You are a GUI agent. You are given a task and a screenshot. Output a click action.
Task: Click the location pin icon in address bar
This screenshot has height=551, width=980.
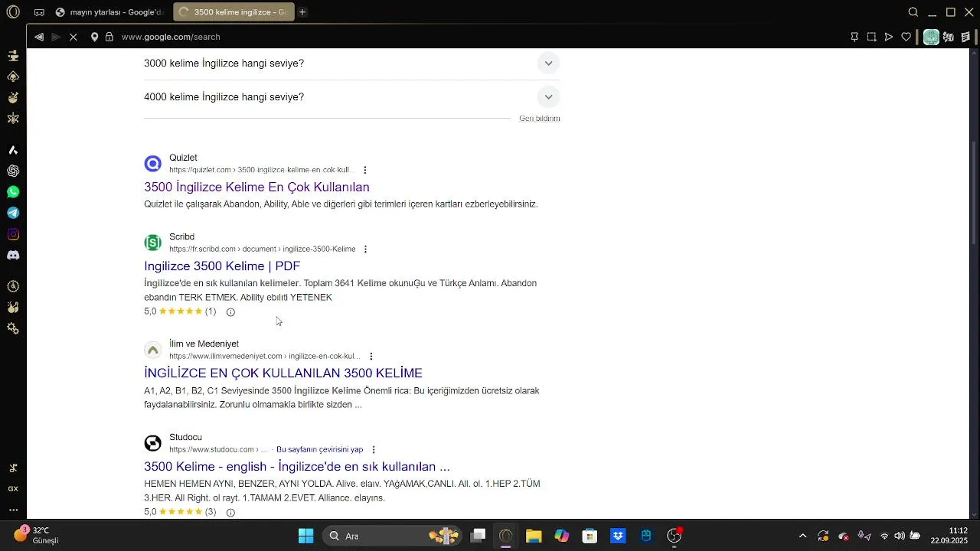click(x=94, y=37)
